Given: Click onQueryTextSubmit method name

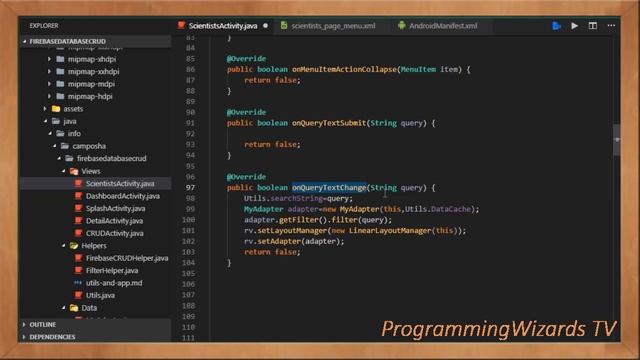Looking at the screenshot, I should pyautogui.click(x=329, y=123).
